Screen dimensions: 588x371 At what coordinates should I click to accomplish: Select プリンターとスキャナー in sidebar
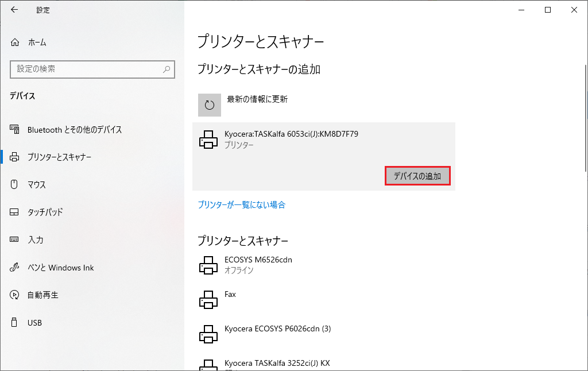(60, 157)
